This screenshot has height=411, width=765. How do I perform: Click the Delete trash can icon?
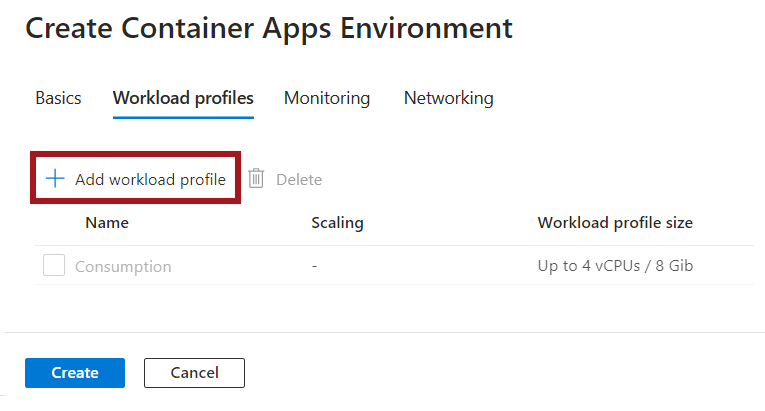256,179
